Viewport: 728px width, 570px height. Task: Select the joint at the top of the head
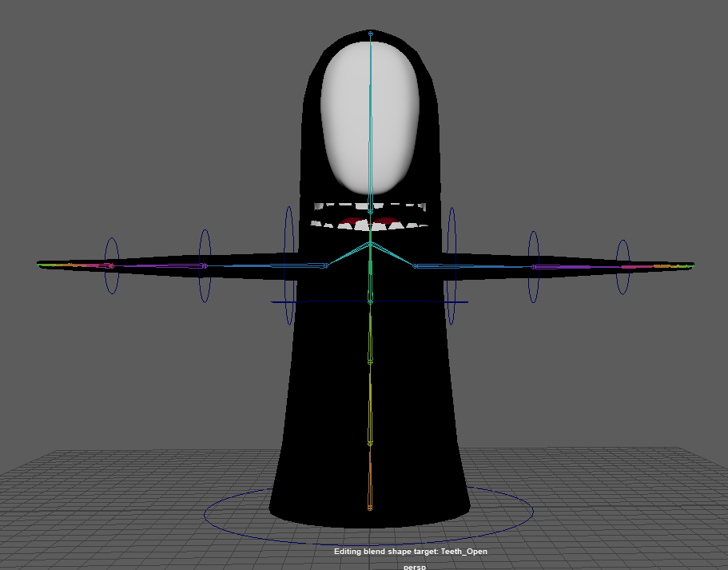pyautogui.click(x=371, y=34)
